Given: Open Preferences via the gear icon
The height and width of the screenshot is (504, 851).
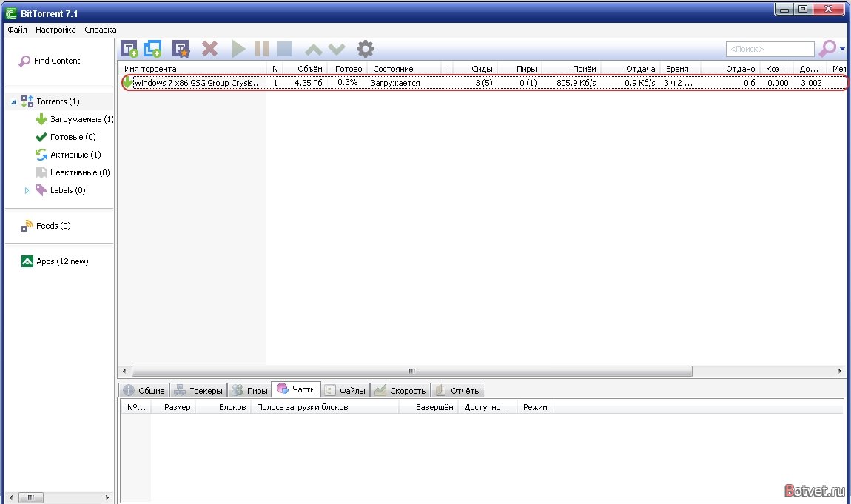Looking at the screenshot, I should pyautogui.click(x=366, y=49).
